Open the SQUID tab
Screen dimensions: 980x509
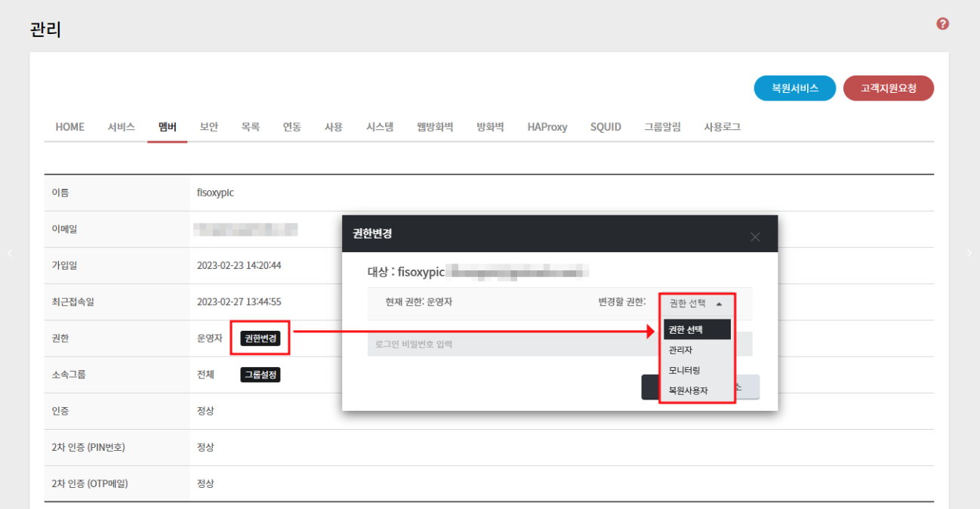[x=606, y=127]
